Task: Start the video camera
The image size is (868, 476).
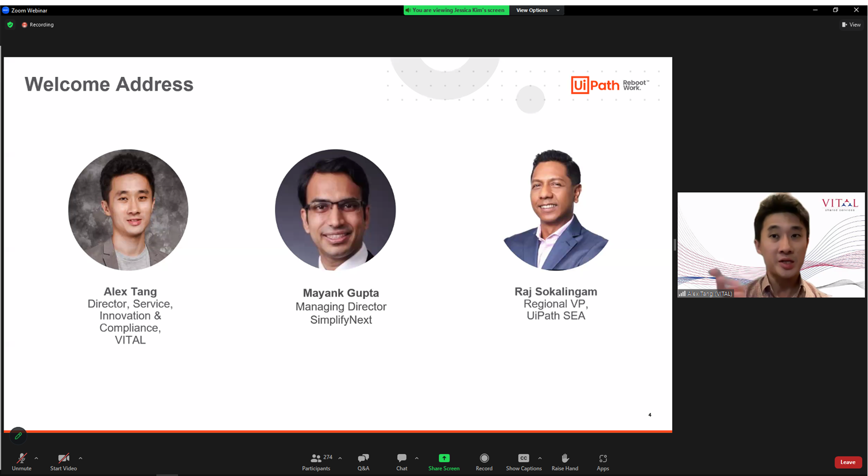Action: tap(63, 462)
